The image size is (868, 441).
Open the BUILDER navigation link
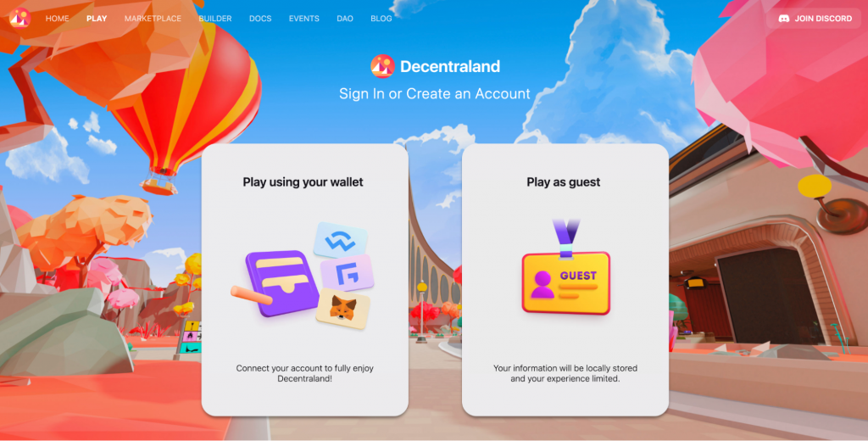215,19
